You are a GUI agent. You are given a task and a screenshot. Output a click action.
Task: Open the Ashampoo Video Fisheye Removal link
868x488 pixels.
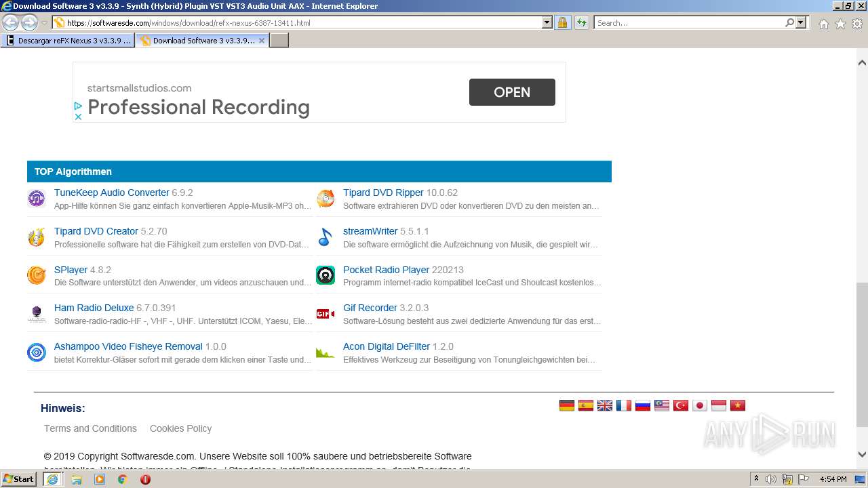[128, 346]
